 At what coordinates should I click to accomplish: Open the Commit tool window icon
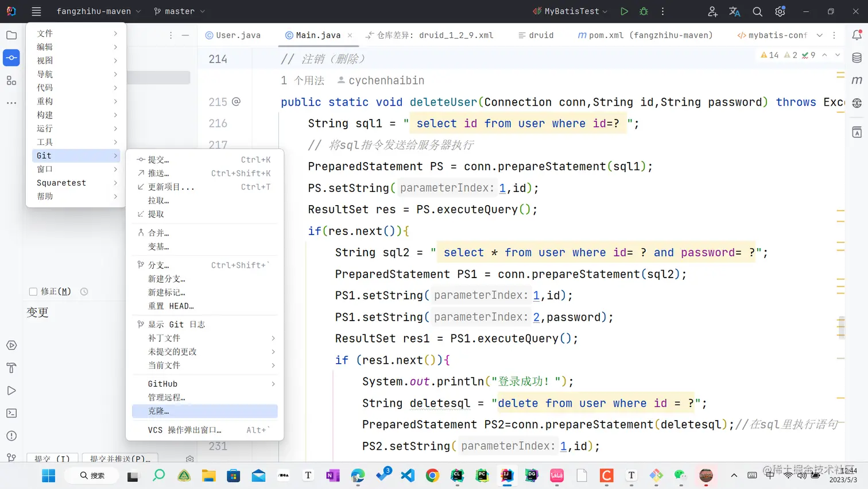pyautogui.click(x=11, y=57)
